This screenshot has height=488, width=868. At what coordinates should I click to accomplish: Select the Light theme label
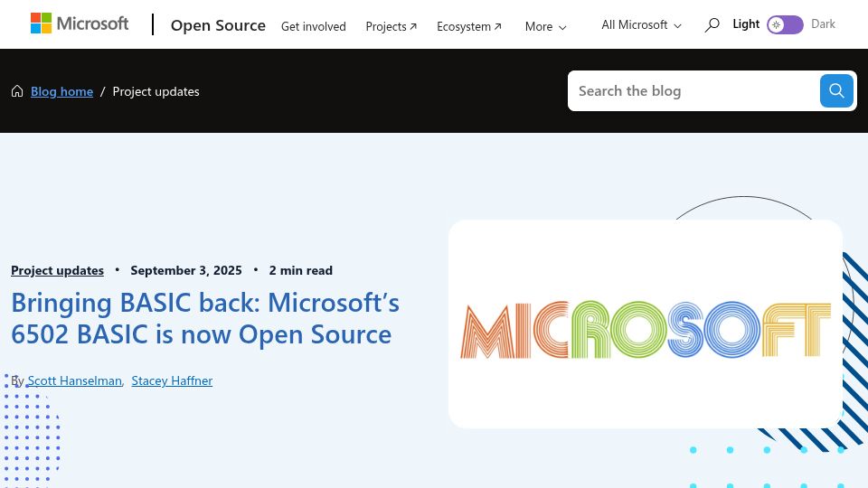pyautogui.click(x=746, y=23)
